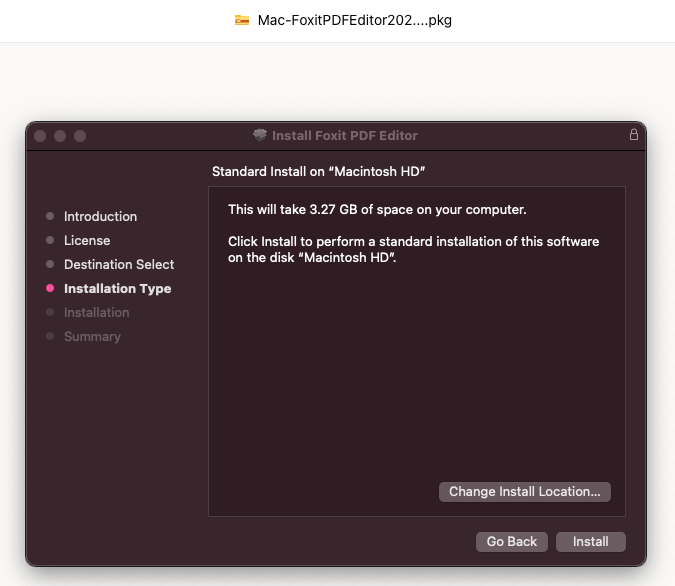The width and height of the screenshot is (675, 586).
Task: Click the Mac-FoxitPDFEditor pkg file name
Action: tap(355, 20)
